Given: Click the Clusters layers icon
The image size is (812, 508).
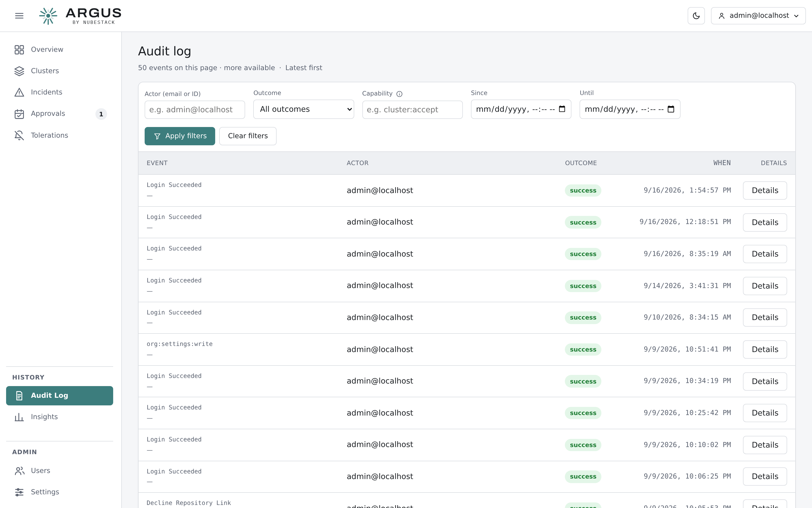Looking at the screenshot, I should pos(19,71).
